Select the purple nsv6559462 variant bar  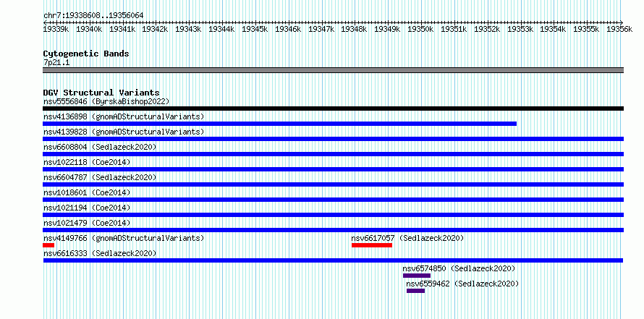tap(415, 291)
